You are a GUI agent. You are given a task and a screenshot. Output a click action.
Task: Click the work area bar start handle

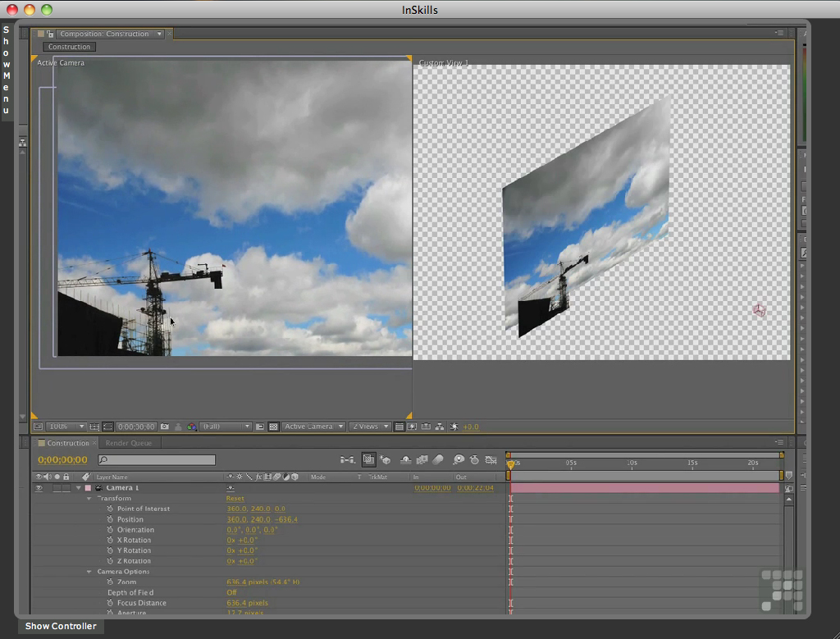[x=509, y=476]
